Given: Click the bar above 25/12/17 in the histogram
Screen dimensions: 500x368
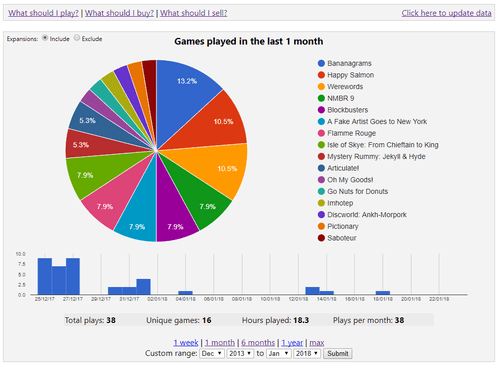Looking at the screenshot, I should tap(45, 276).
